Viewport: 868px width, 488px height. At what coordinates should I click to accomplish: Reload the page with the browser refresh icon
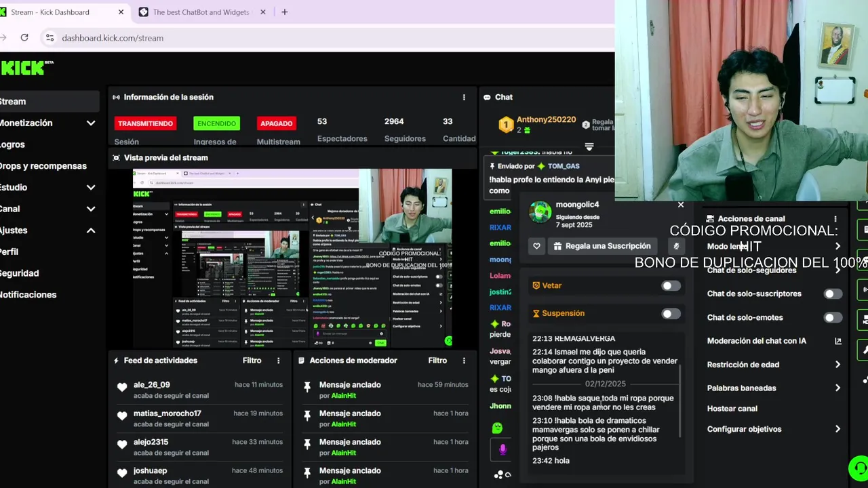pos(24,37)
